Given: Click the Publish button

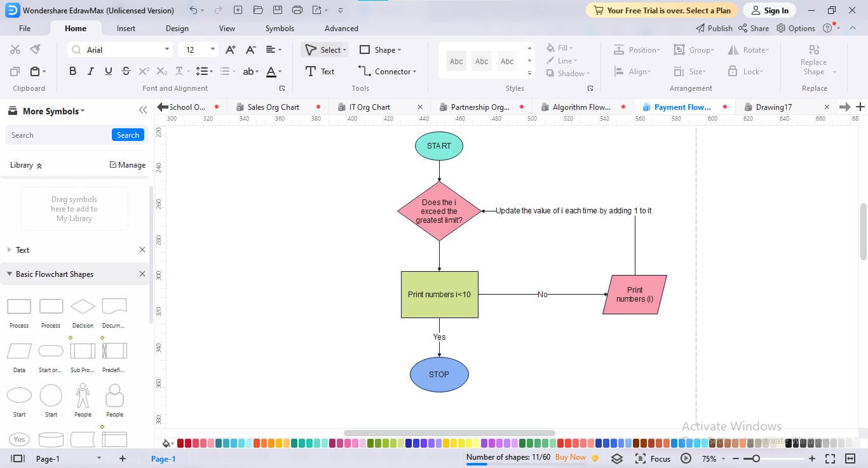Looking at the screenshot, I should click(714, 28).
